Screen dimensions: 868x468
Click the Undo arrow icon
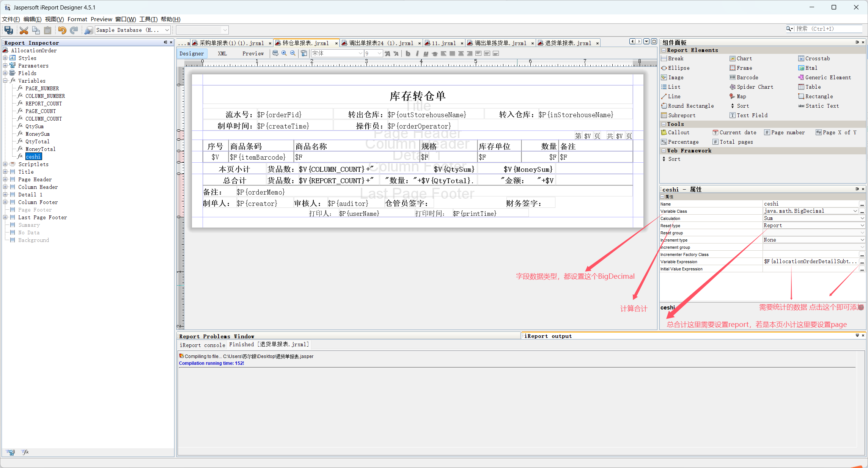62,30
